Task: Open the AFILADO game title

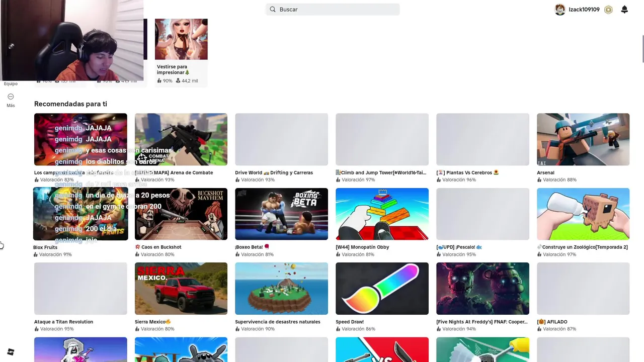Action: coord(552,322)
